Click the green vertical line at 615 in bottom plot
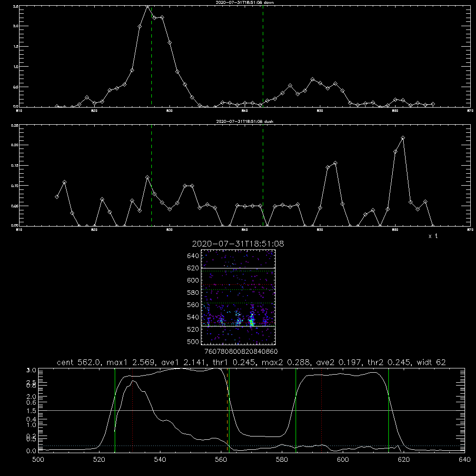This screenshot has width=476, height=476. pyautogui.click(x=388, y=410)
